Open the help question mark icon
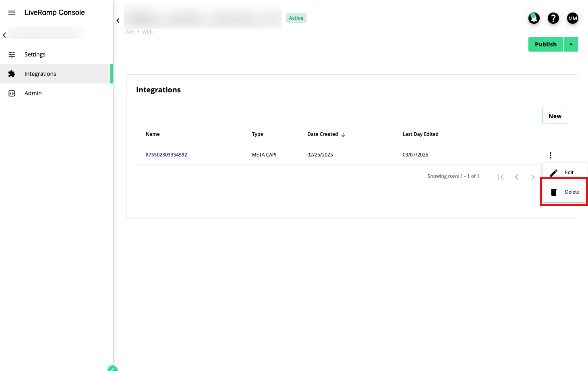The image size is (588, 371). tap(553, 18)
